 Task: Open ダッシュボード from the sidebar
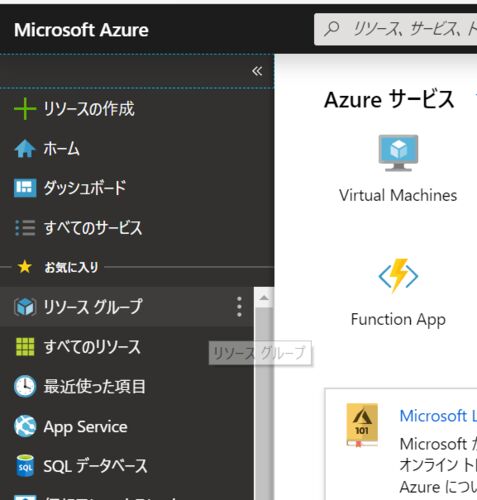(x=85, y=188)
